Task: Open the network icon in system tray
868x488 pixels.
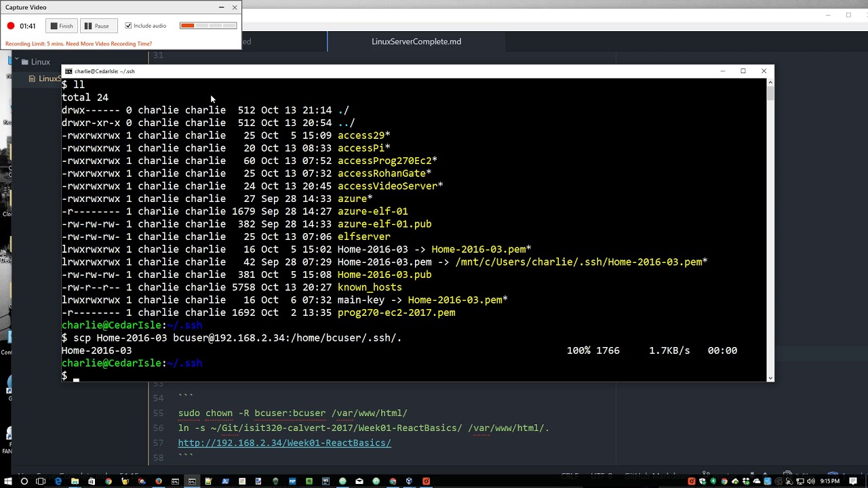Action: 800,481
